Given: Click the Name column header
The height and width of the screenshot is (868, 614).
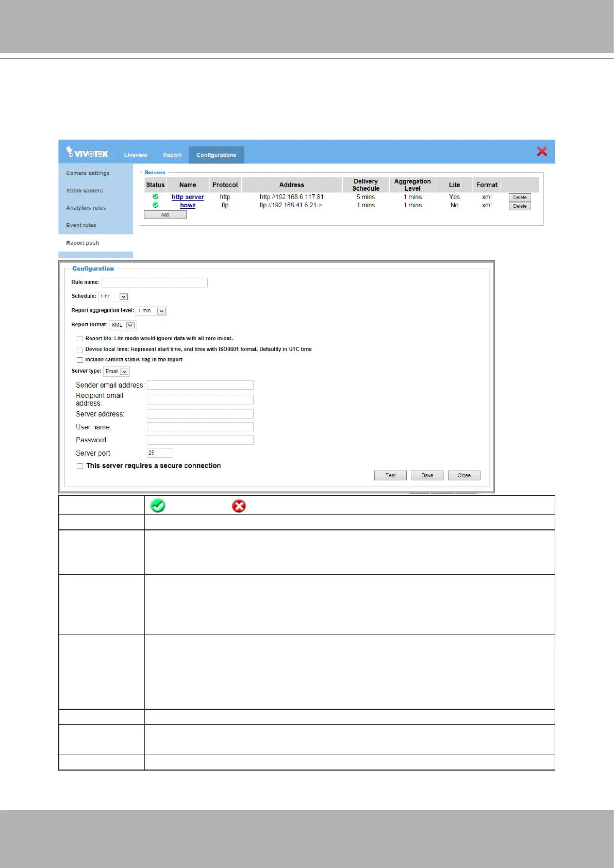Looking at the screenshot, I should 188,185.
